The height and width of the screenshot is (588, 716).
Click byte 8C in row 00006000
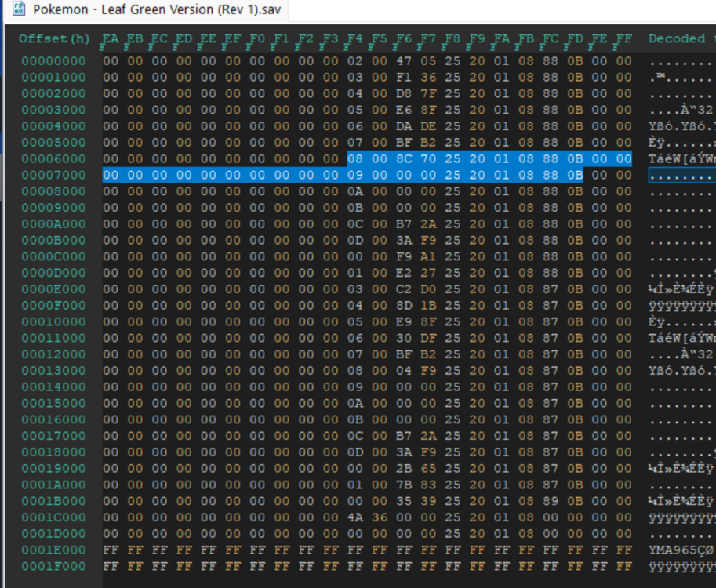(x=404, y=159)
